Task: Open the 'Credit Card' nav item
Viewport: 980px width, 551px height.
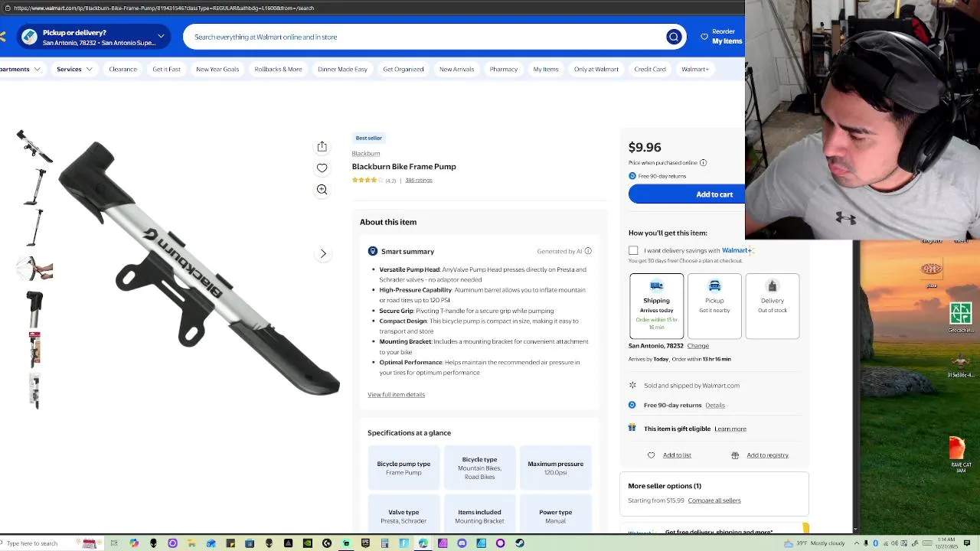Action: click(650, 69)
